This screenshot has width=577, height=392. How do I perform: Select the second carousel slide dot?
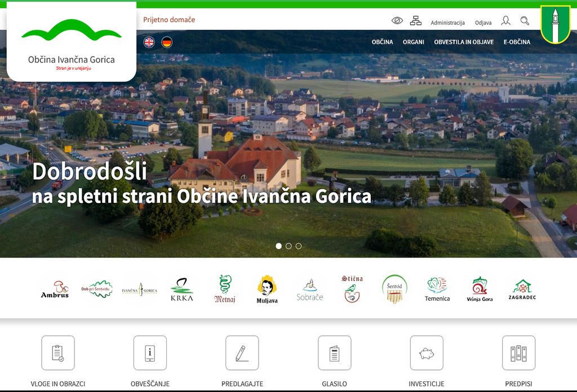click(288, 246)
